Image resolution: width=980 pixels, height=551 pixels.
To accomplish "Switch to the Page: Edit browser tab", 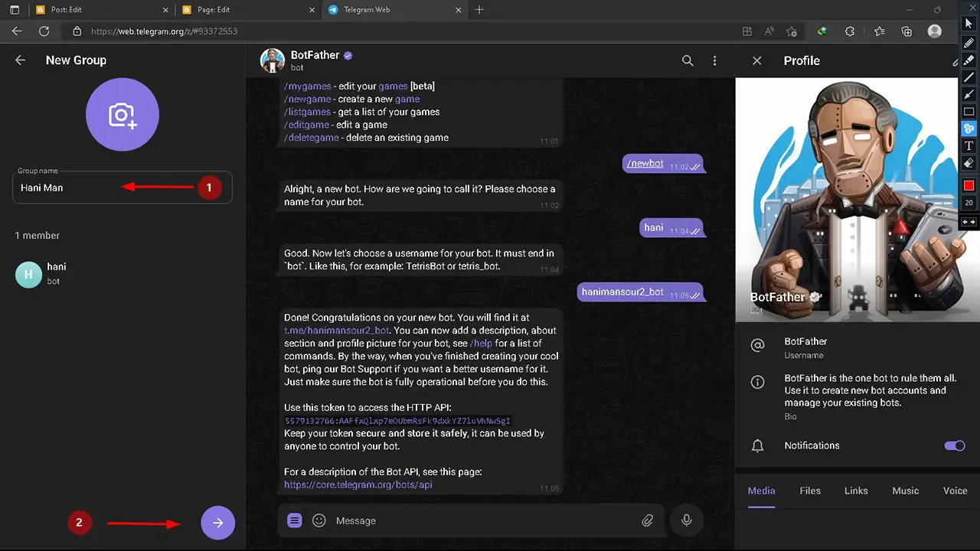I will (248, 10).
